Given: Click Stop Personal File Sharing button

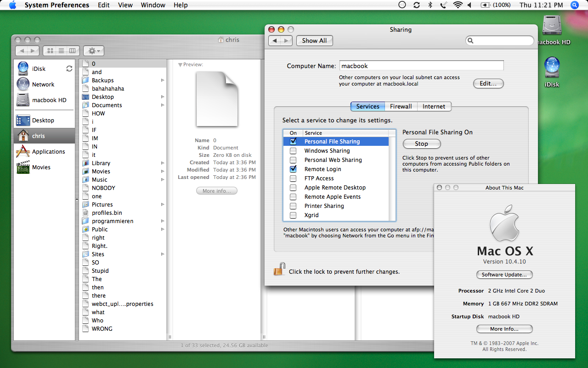Looking at the screenshot, I should (422, 144).
